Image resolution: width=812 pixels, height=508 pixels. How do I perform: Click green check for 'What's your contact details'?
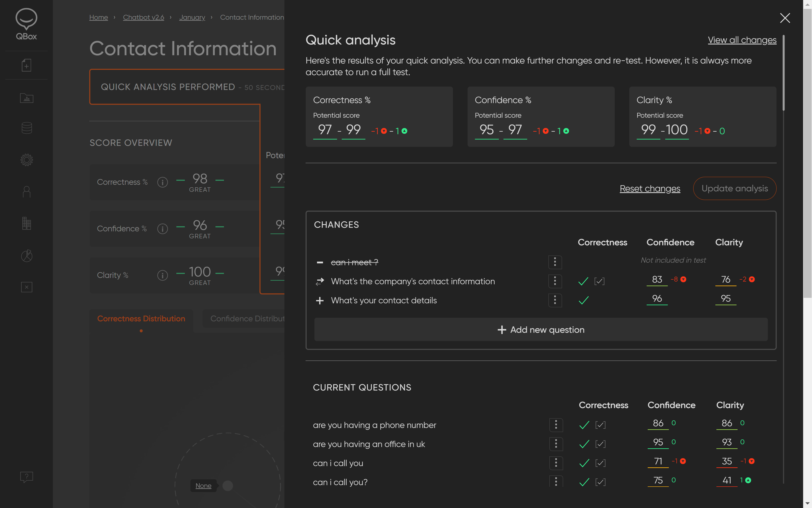(583, 300)
